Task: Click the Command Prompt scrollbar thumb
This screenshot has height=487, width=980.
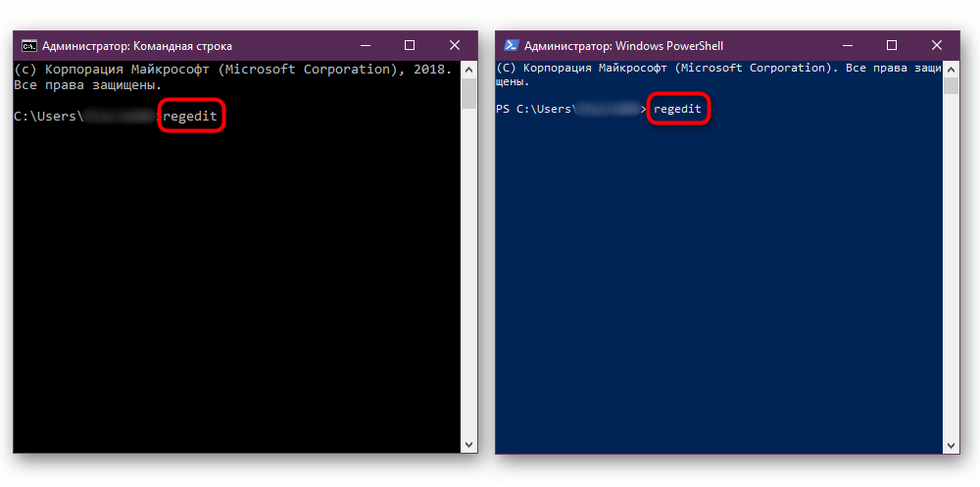Action: click(x=468, y=93)
